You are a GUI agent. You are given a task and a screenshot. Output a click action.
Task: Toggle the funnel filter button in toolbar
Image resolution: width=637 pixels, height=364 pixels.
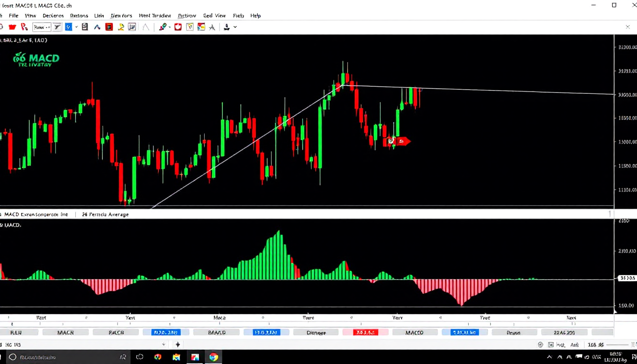57,27
